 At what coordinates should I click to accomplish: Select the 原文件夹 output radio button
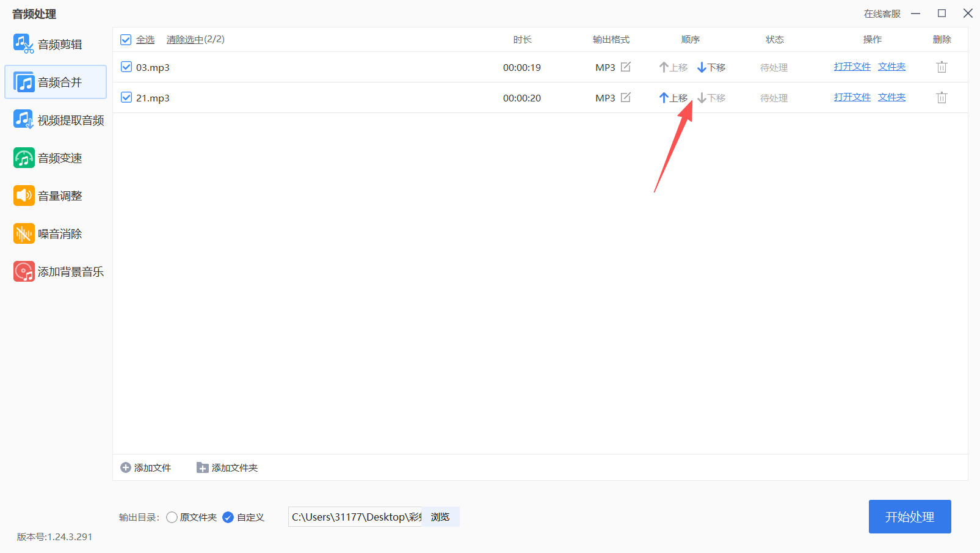pyautogui.click(x=172, y=518)
